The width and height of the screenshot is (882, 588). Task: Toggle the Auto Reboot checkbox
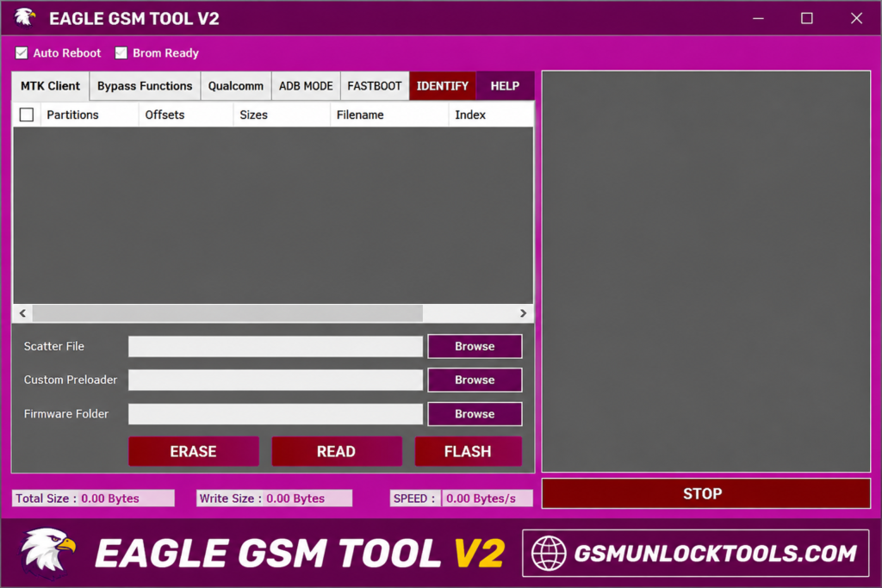22,53
